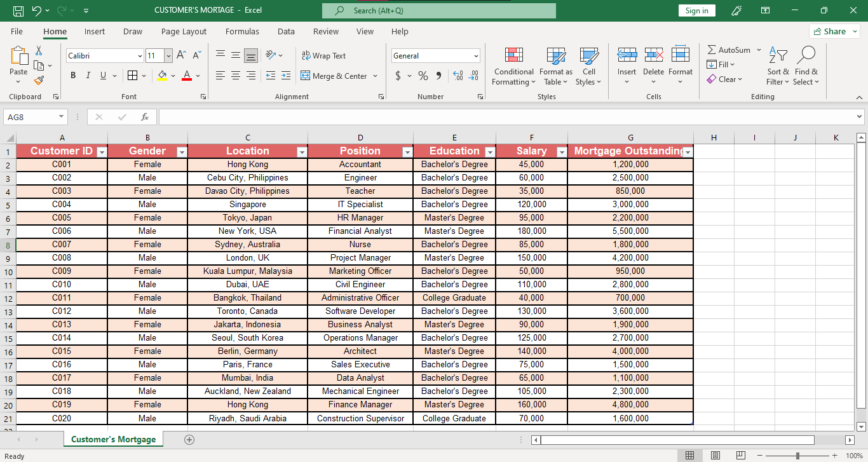Viewport: 868px width, 462px height.
Task: Open the AutoSum dropdown arrow
Action: coord(759,50)
